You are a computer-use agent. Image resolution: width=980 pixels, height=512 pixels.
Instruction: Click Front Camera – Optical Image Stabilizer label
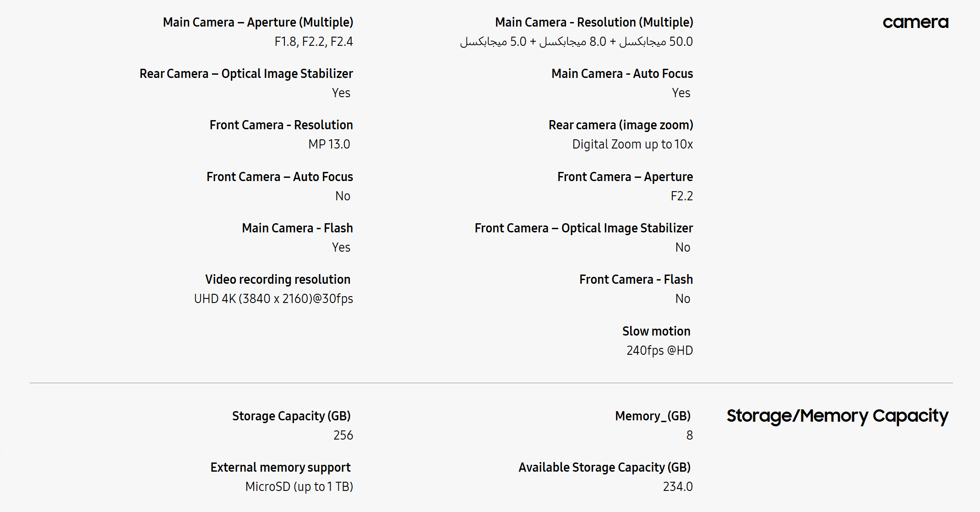click(583, 228)
